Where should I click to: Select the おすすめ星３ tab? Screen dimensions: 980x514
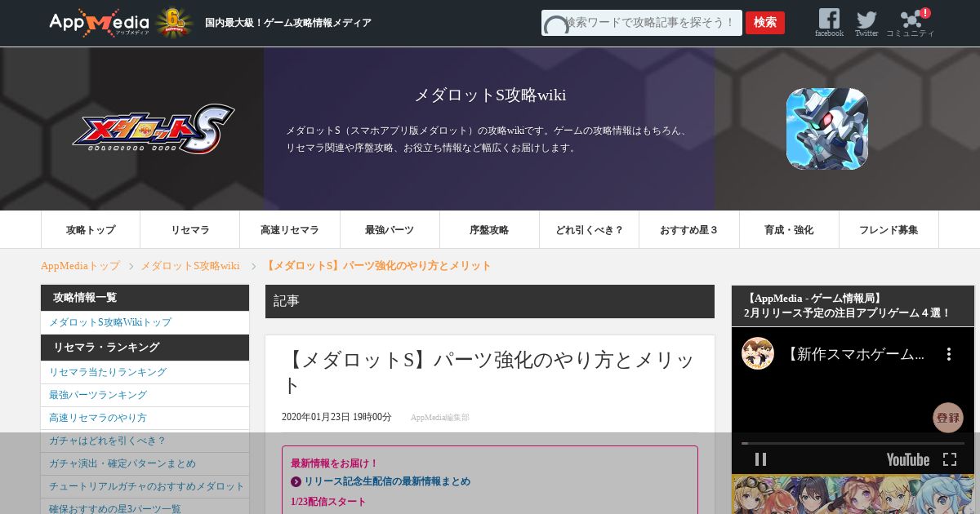(x=689, y=230)
